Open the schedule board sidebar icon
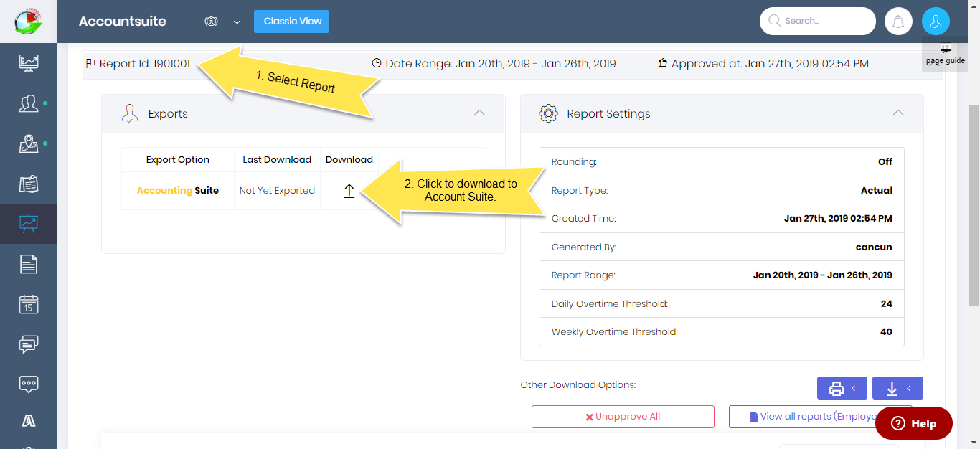Image resolution: width=980 pixels, height=449 pixels. click(29, 184)
